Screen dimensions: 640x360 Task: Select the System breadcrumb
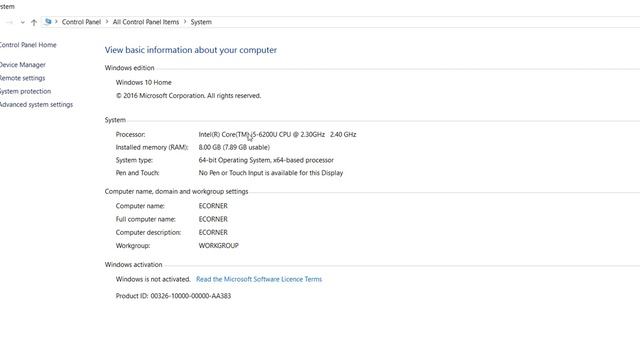(201, 22)
